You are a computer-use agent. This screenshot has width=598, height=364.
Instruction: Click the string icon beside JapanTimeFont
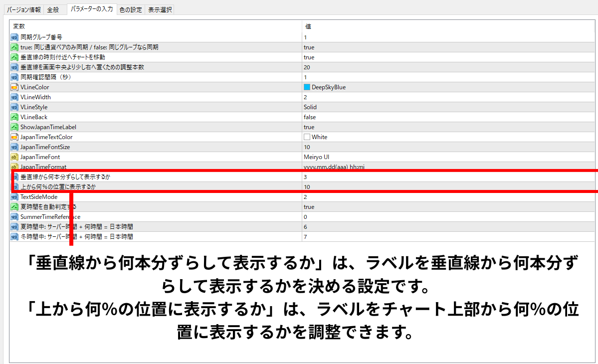[14, 157]
